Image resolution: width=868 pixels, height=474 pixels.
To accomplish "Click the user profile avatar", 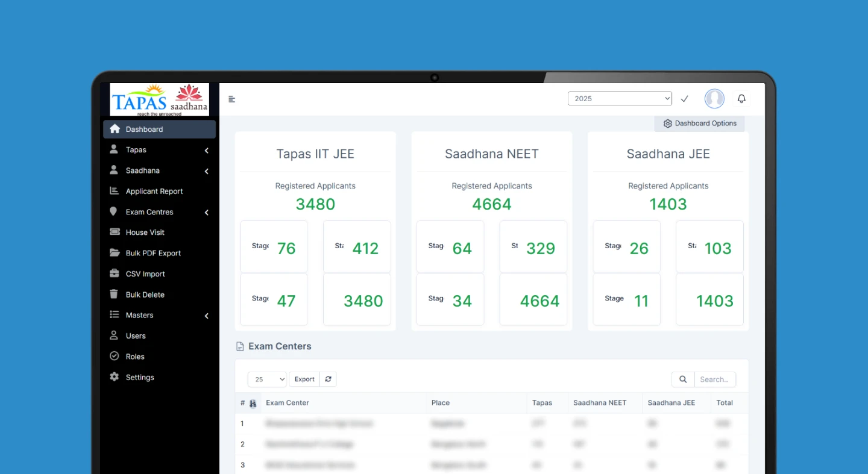I will [x=714, y=99].
